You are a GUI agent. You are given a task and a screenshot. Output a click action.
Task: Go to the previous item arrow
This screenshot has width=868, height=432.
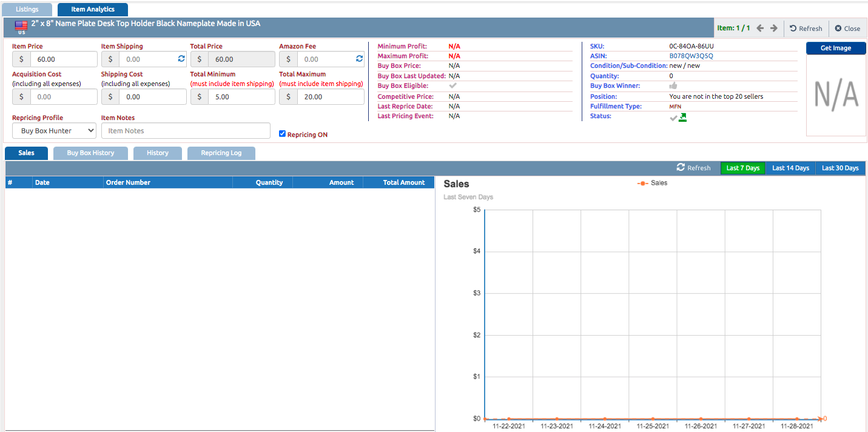[x=760, y=28]
